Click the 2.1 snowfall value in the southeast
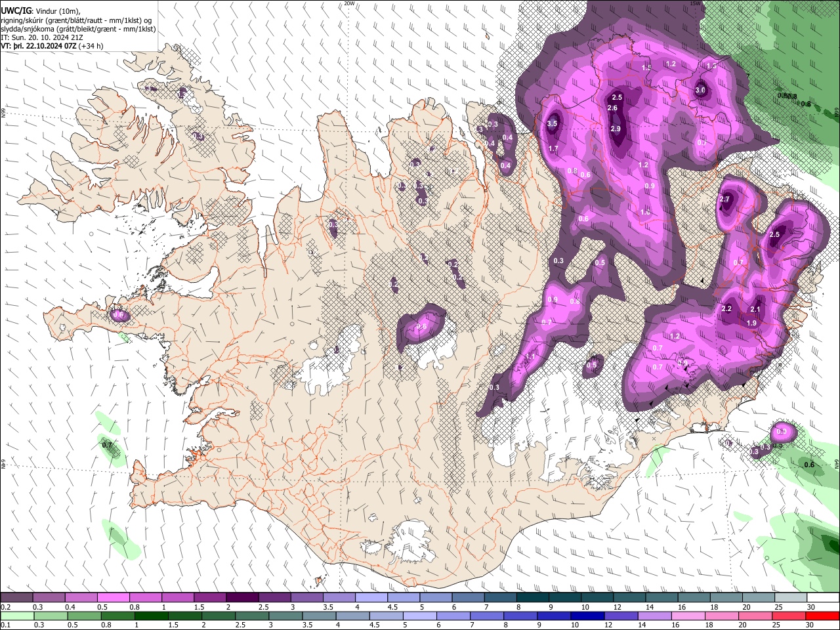Image resolution: width=840 pixels, height=630 pixels. (755, 310)
